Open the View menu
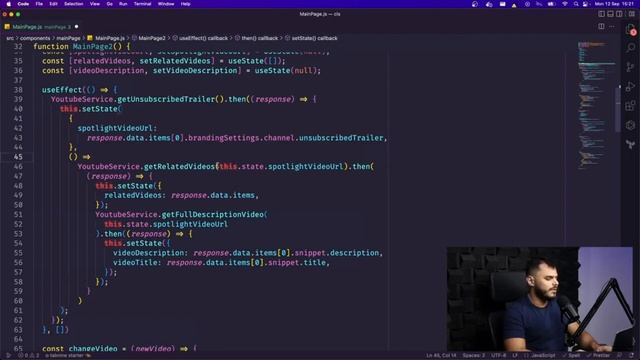This screenshot has height=360, width=640. click(x=95, y=4)
